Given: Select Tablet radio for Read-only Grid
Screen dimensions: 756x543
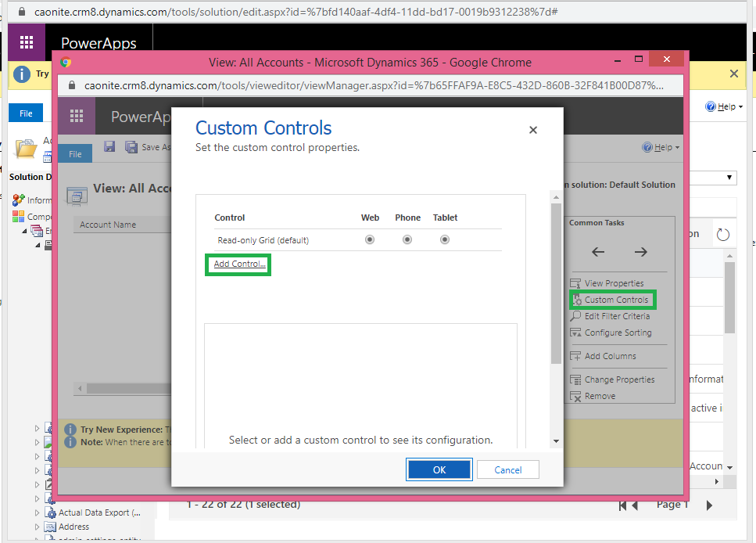Looking at the screenshot, I should pyautogui.click(x=445, y=239).
